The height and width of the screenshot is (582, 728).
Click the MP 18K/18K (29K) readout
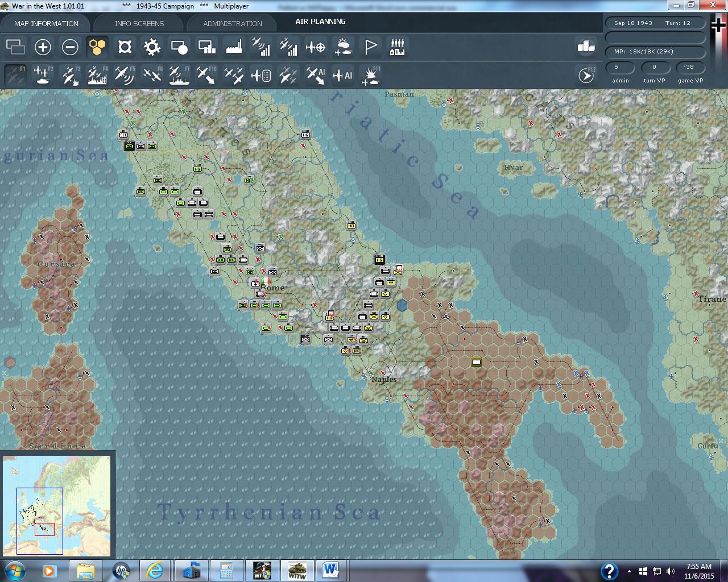tap(656, 51)
